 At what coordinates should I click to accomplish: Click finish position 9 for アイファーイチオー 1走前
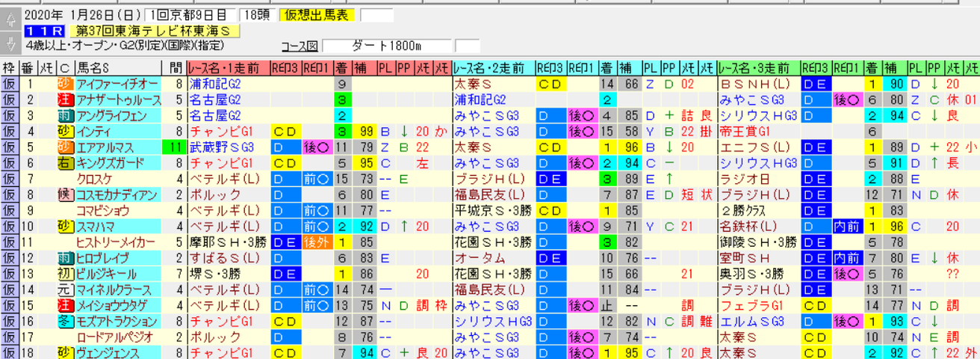341,84
